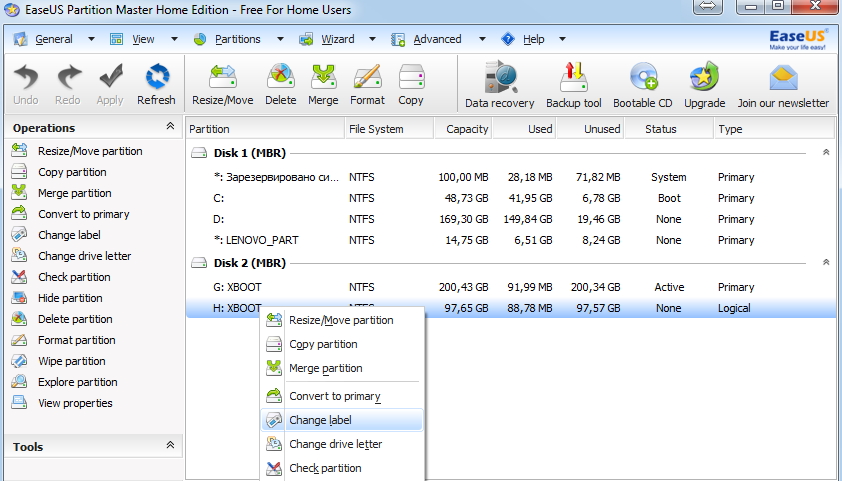Image resolution: width=842 pixels, height=481 pixels.
Task: Click the Explore partition sidebar icon
Action: [x=19, y=381]
